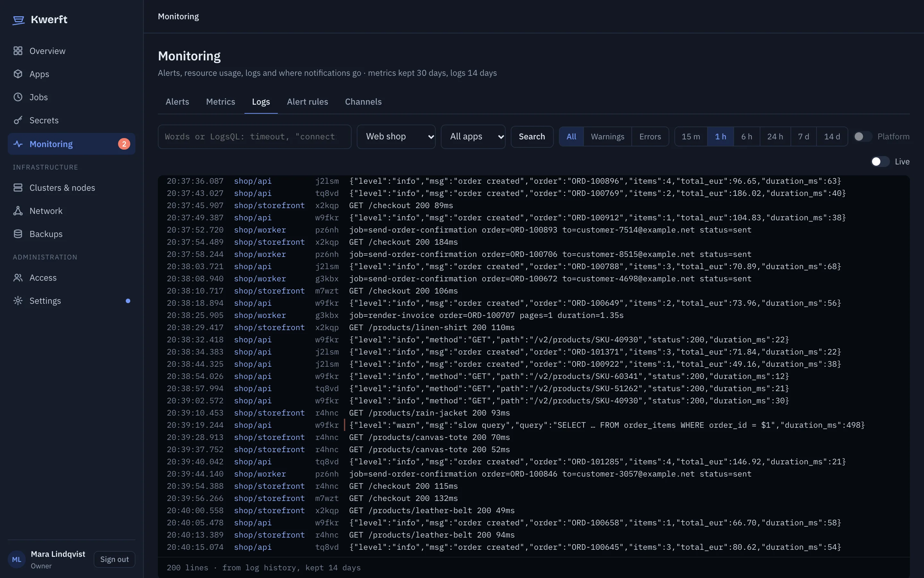Click the Network topology icon

coord(18,211)
